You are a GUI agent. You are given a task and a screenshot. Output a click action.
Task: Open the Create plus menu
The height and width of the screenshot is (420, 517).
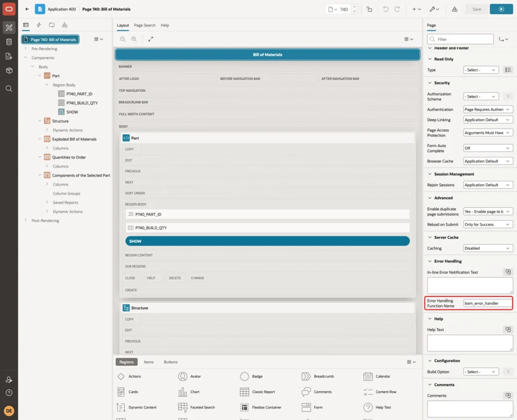coord(417,9)
